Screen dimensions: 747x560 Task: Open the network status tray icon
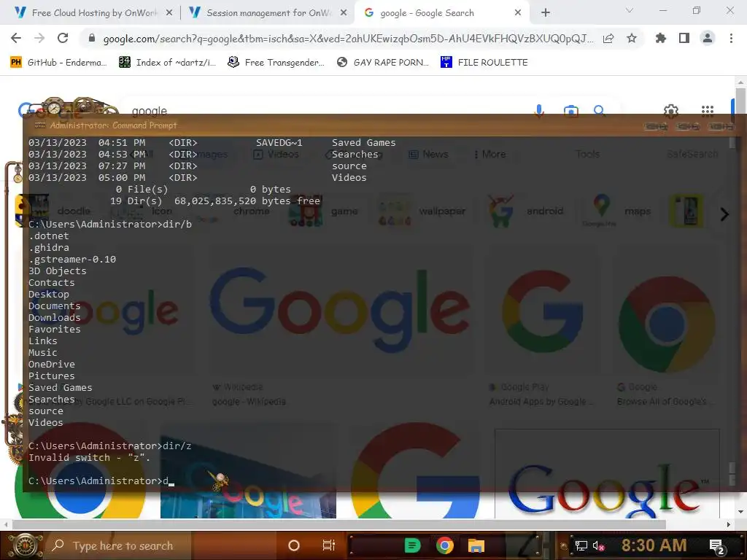click(x=581, y=545)
